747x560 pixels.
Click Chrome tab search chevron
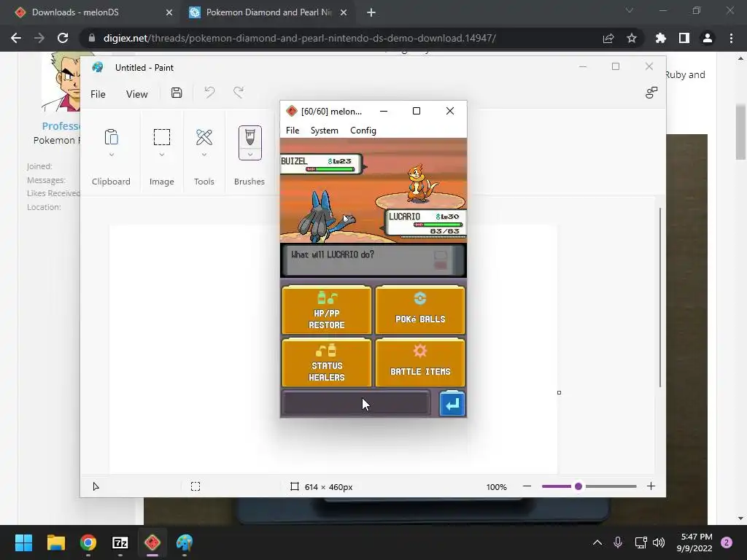(x=630, y=10)
